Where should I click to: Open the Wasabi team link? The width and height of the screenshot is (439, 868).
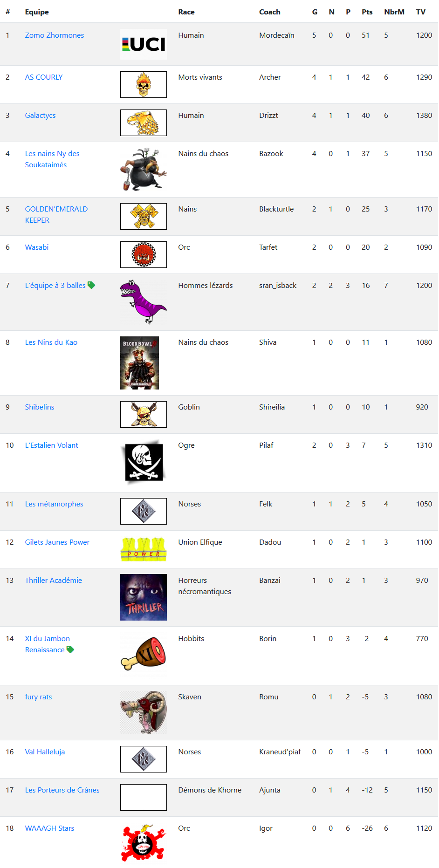37,247
